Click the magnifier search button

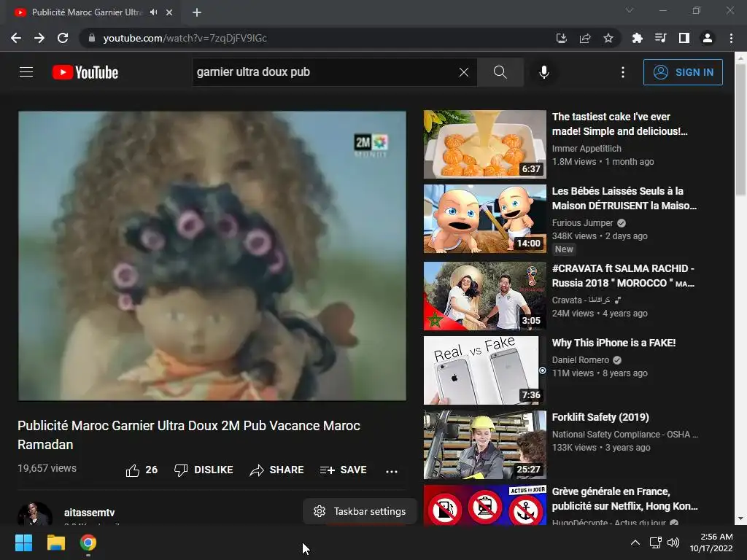tap(500, 72)
